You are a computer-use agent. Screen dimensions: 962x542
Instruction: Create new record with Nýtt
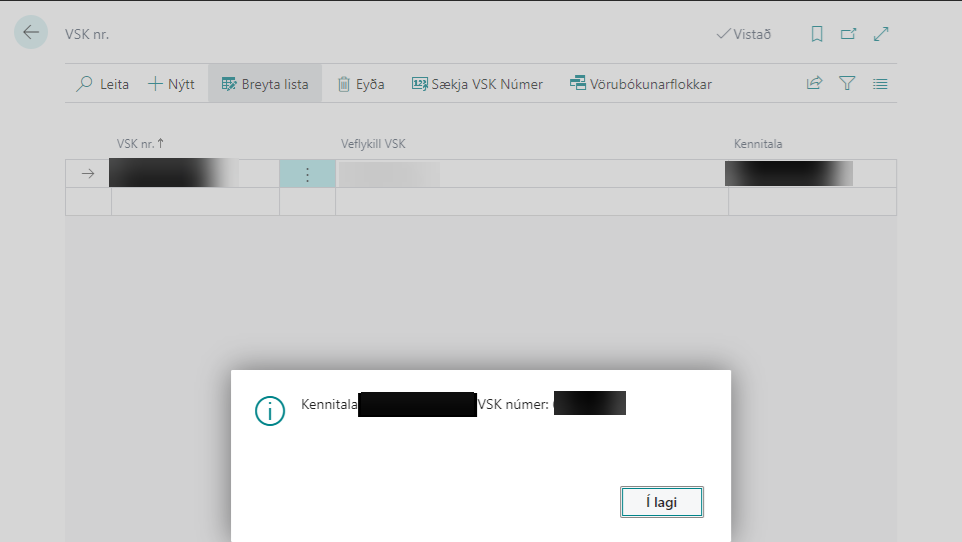click(x=171, y=84)
